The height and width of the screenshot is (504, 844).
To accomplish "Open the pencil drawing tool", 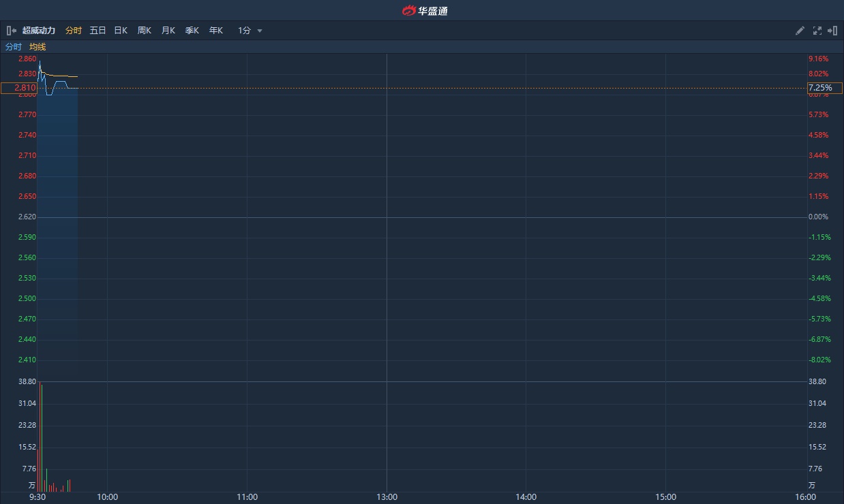I will click(x=800, y=31).
